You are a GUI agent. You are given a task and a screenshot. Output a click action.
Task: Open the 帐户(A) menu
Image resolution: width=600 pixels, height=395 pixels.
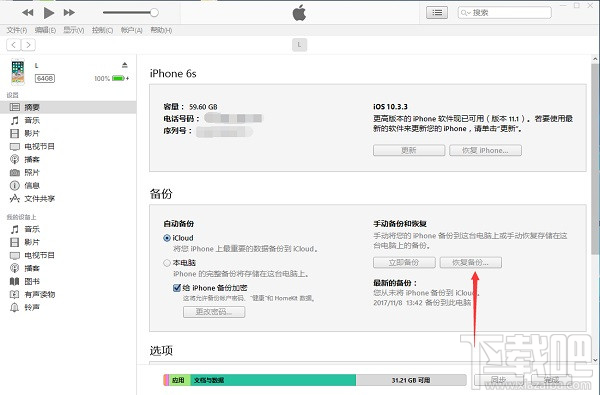point(131,30)
